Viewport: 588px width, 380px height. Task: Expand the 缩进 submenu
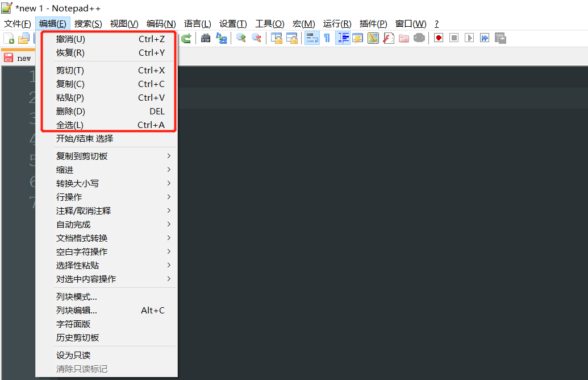106,170
